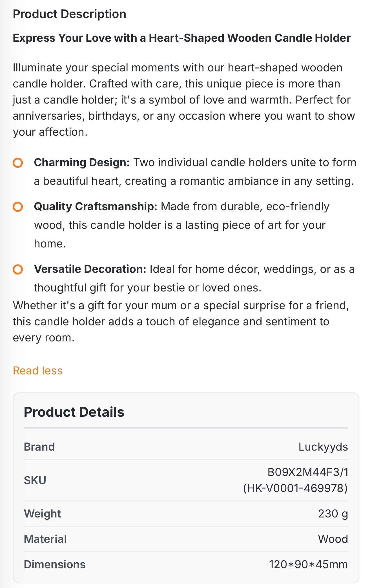
Task: Click the Wood material value
Action: [x=333, y=539]
